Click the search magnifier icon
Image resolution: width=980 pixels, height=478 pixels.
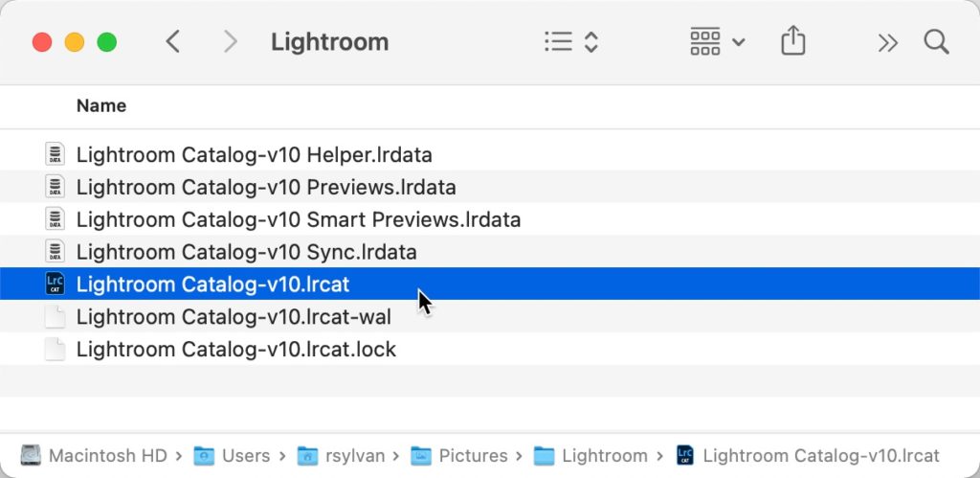click(x=936, y=42)
